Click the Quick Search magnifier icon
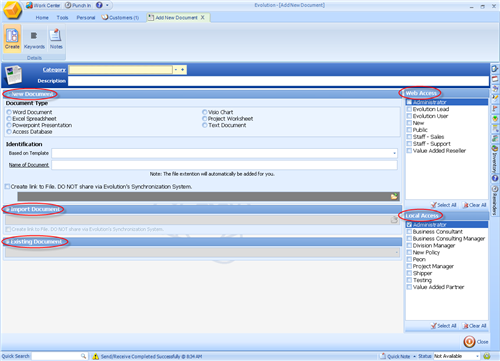This screenshot has height=361, width=500. [x=83, y=356]
